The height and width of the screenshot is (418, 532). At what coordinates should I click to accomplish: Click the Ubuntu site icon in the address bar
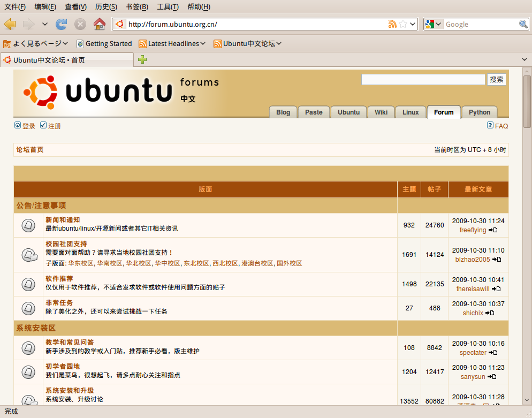point(119,24)
